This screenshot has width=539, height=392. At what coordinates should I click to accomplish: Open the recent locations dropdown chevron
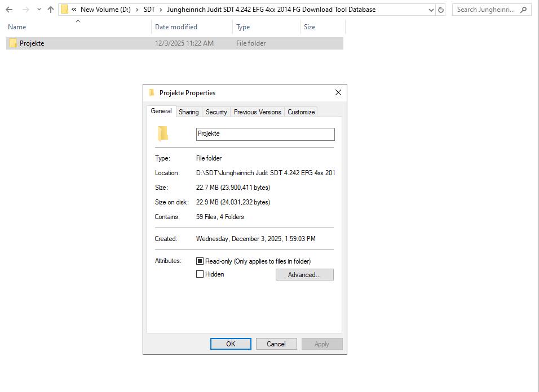click(x=39, y=10)
